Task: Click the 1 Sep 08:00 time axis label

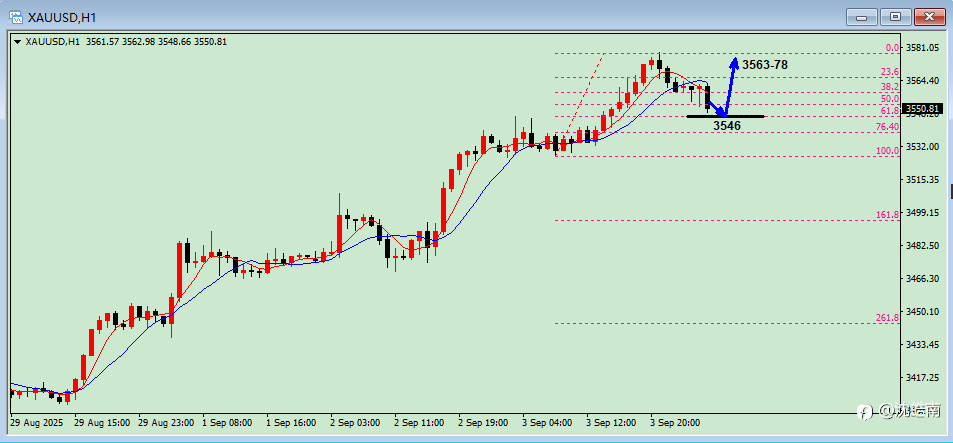Action: (x=229, y=422)
